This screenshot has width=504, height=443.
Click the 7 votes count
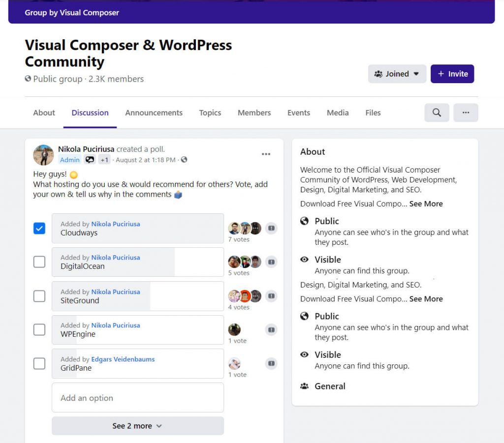click(239, 239)
